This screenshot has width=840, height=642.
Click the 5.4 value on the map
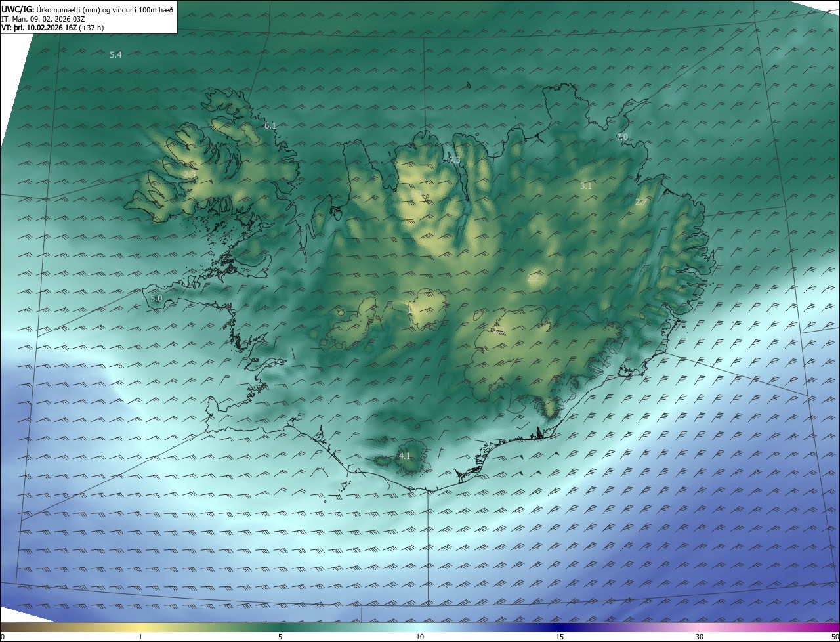(116, 55)
